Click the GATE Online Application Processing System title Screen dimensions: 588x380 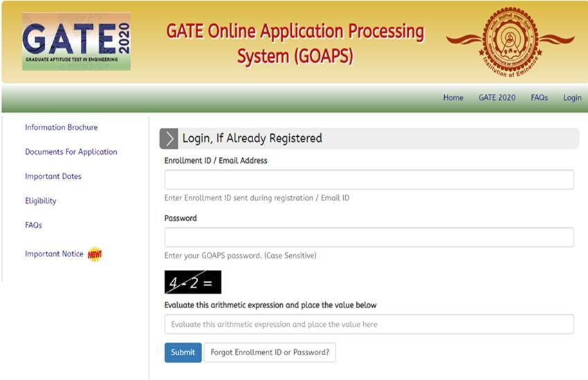coord(295,44)
